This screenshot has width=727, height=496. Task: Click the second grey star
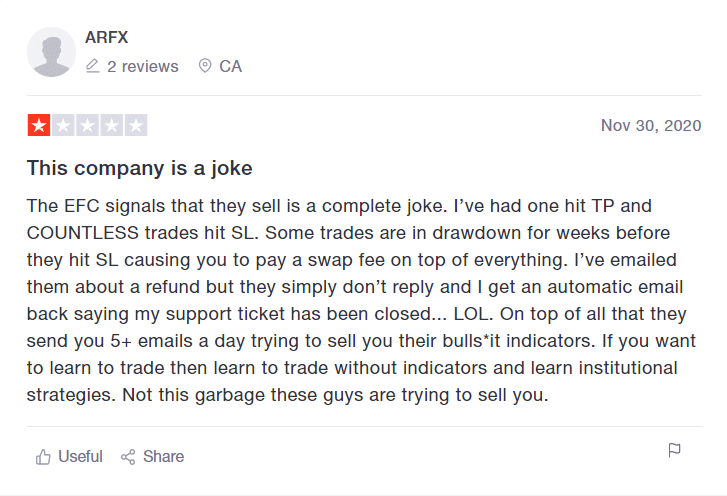click(x=63, y=125)
